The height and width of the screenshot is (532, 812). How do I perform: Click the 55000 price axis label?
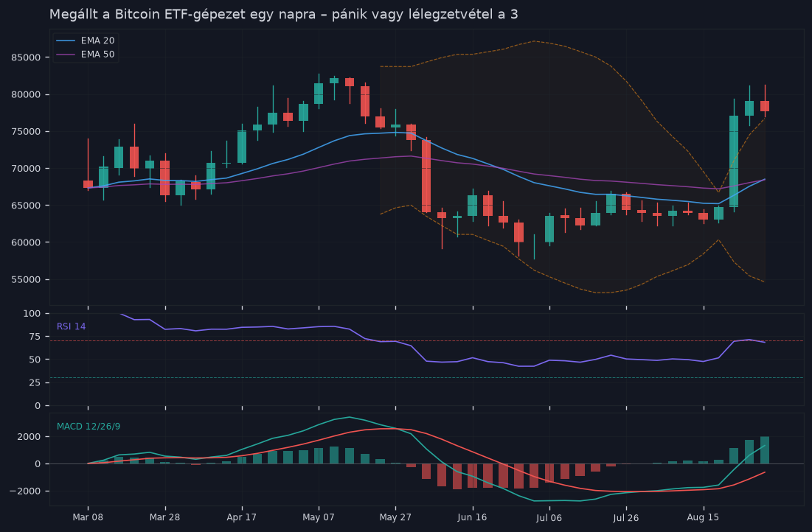[26, 279]
